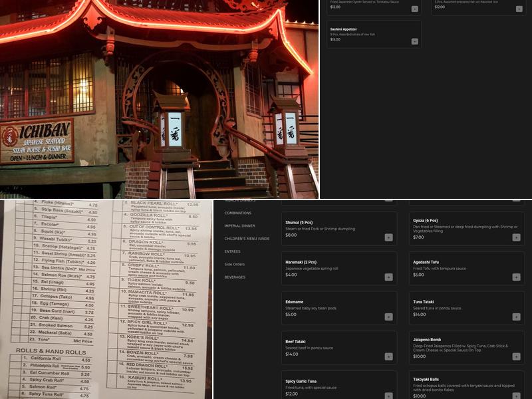Viewport: 532px width, 399px height.
Task: Open the paper sushi roll menu photo
Action: point(106,299)
